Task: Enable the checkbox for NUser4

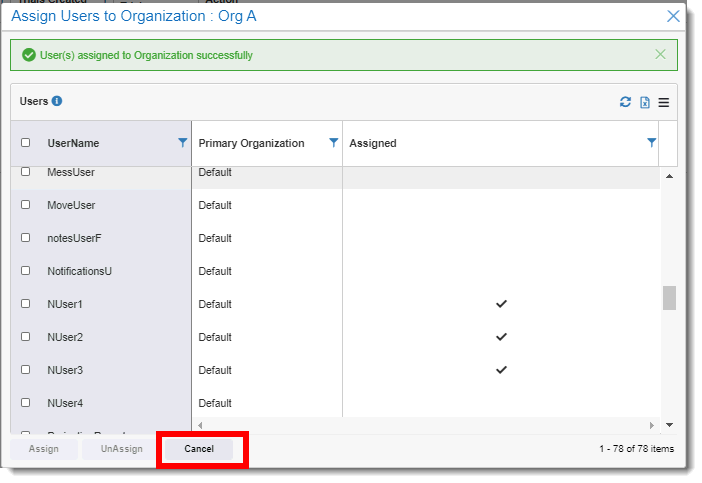Action: 26,403
